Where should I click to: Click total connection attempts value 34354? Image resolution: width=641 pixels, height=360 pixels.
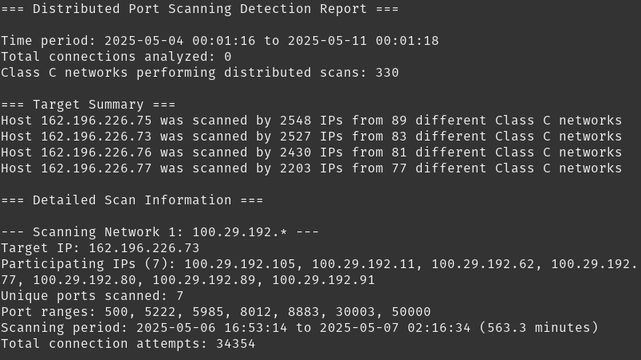pos(236,344)
